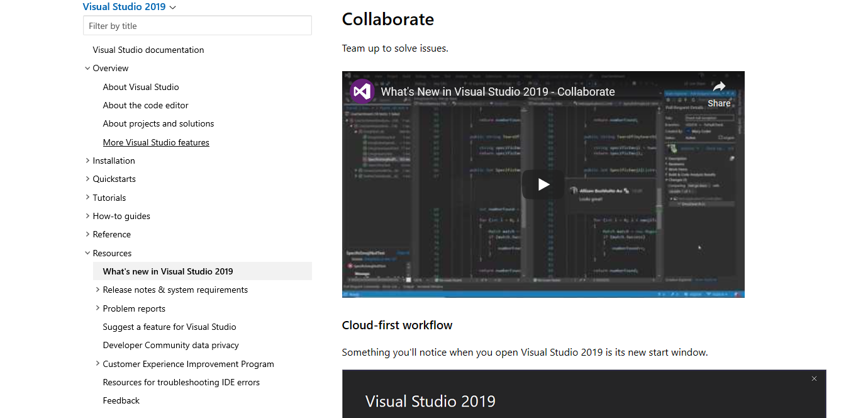This screenshot has width=868, height=418.
Task: Open video title What's New in Visual Studio 2019 - Collaborate
Action: pos(498,91)
